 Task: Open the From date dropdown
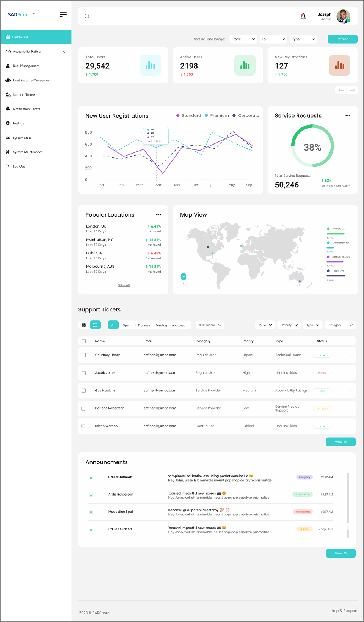coord(243,39)
